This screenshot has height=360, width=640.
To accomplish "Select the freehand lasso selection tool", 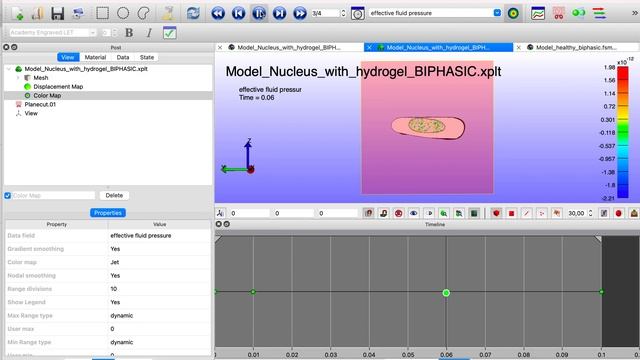I will click(x=143, y=13).
